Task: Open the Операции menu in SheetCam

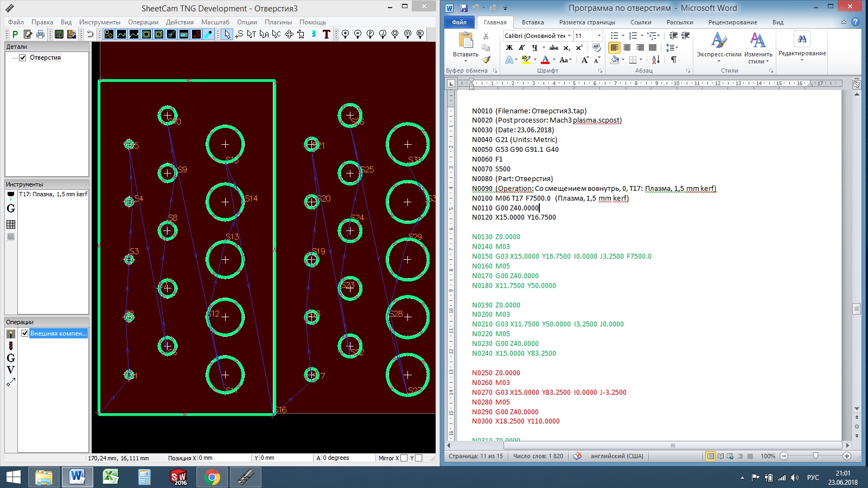Action: pos(143,22)
